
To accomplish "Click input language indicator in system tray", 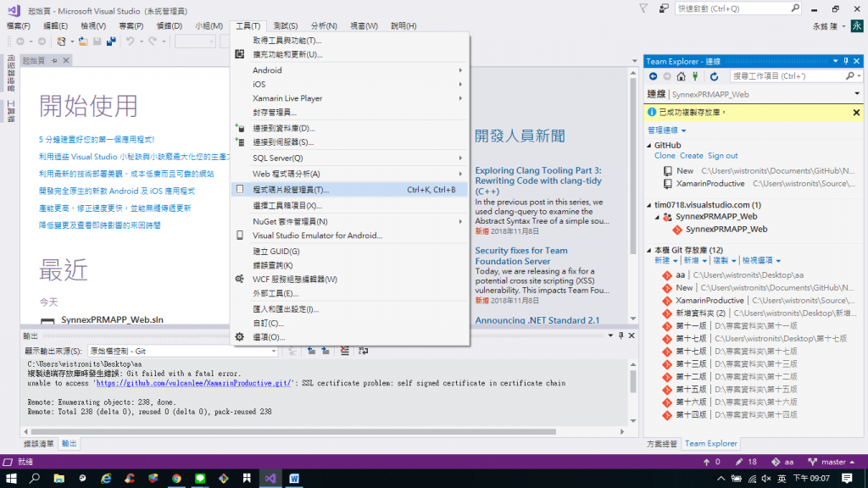I will click(x=782, y=479).
